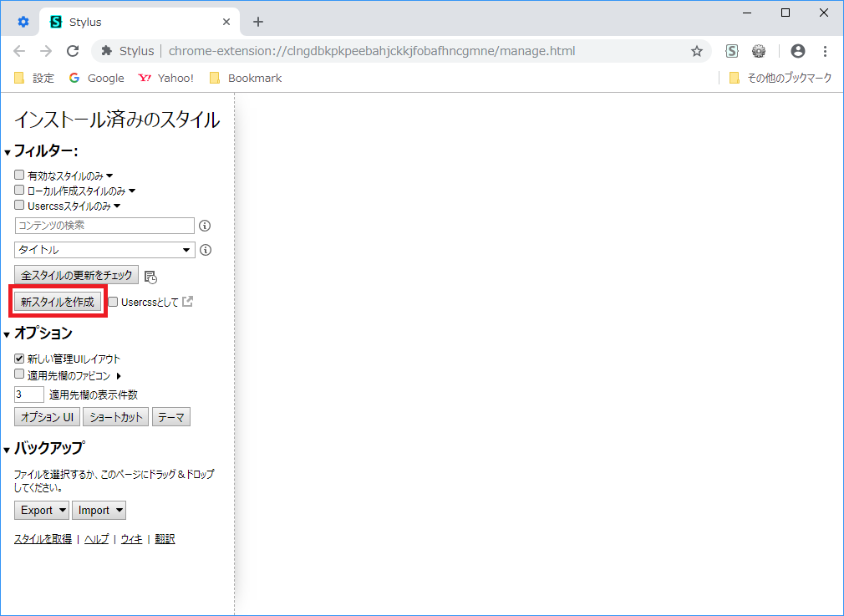Open the Yahoo! bookmark
This screenshot has height=616, width=844.
click(x=165, y=78)
